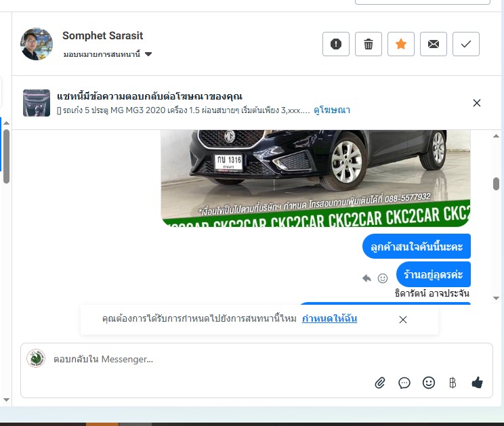Reply to ร้านอยู่อุดรค่ะ message with arrow icon

366,278
